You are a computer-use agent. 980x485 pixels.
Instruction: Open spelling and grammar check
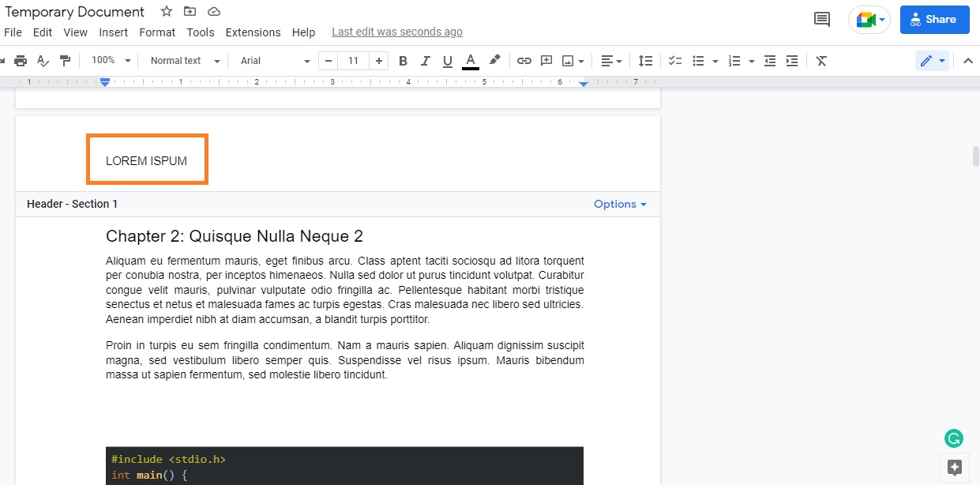42,60
